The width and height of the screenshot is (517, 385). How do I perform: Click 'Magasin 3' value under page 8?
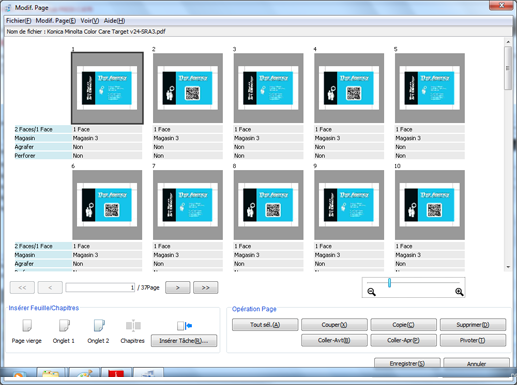[268, 255]
